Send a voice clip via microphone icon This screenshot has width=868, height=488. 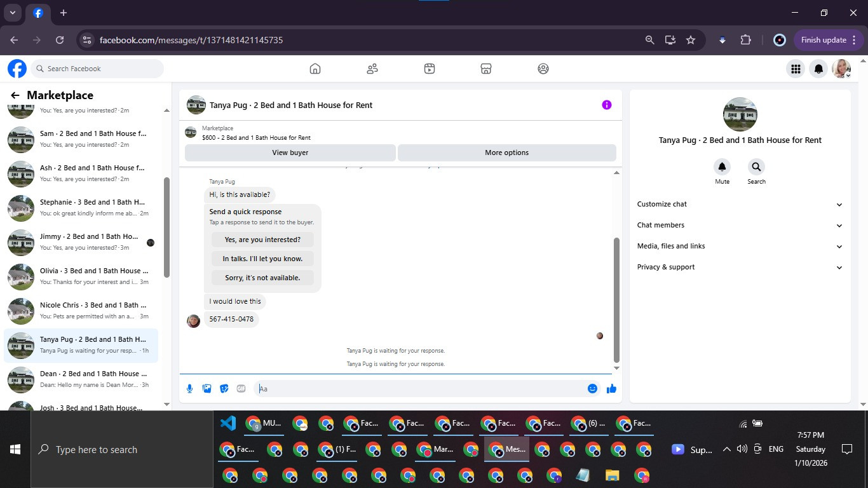[x=189, y=388]
